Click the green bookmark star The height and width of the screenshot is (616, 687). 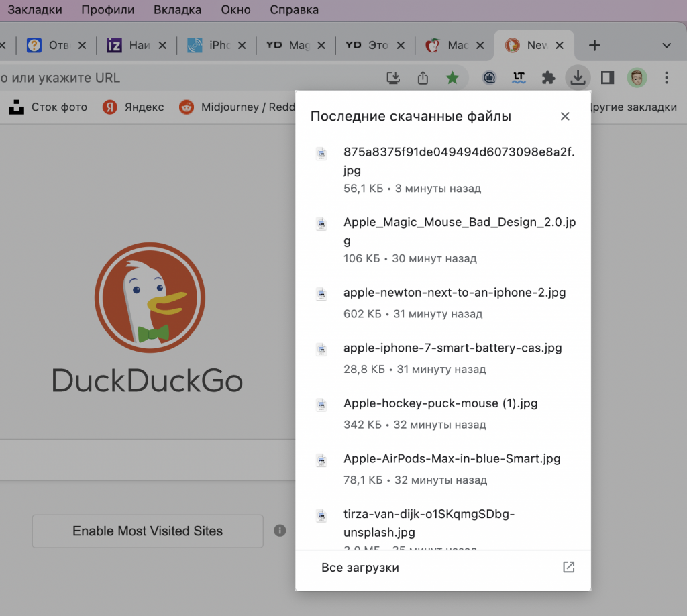click(x=453, y=77)
